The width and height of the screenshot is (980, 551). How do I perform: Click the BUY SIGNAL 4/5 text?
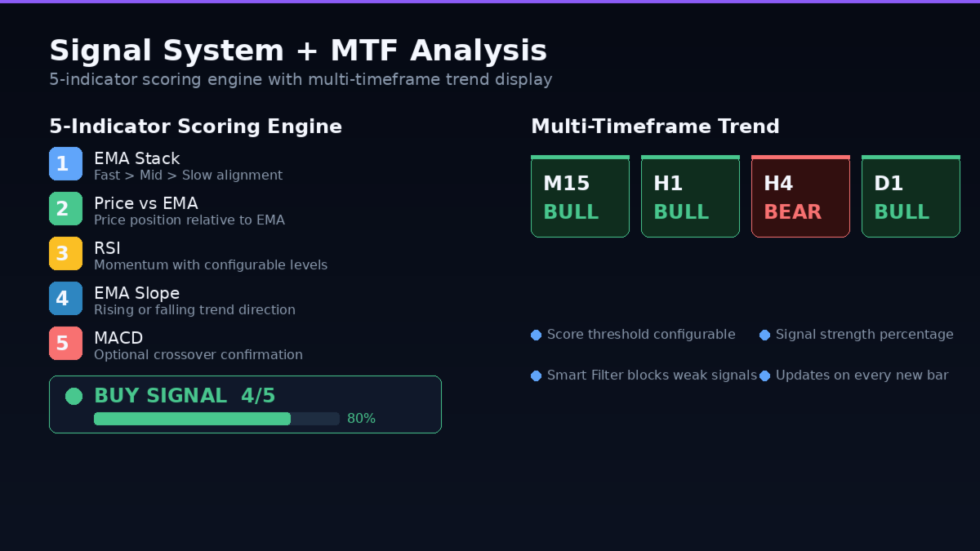coord(185,396)
